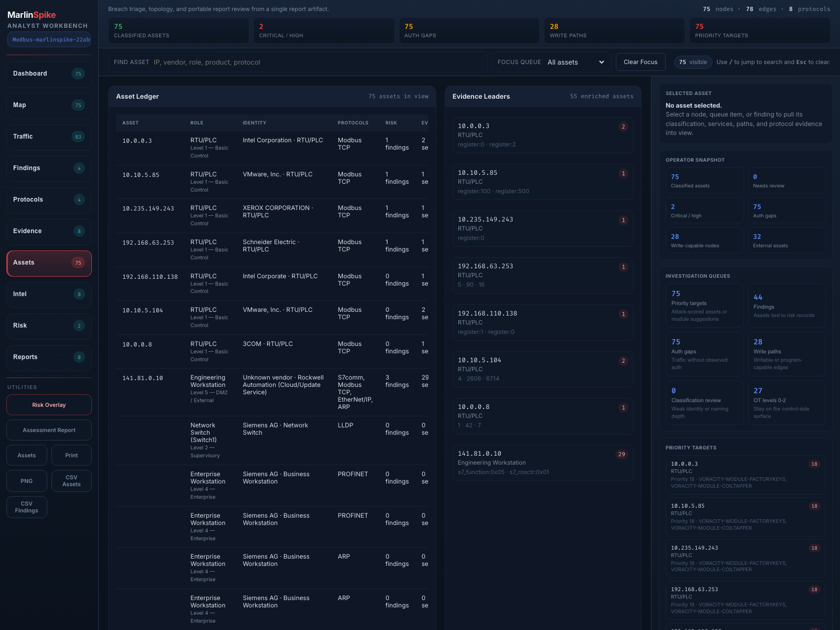Open the Findings investigation queue
This screenshot has height=630, width=840.
786,306
